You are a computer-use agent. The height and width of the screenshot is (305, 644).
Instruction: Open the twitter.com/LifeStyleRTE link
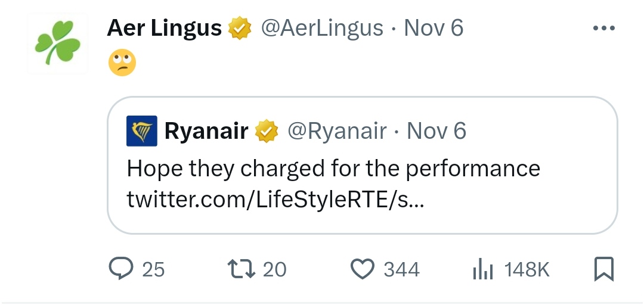(x=275, y=200)
